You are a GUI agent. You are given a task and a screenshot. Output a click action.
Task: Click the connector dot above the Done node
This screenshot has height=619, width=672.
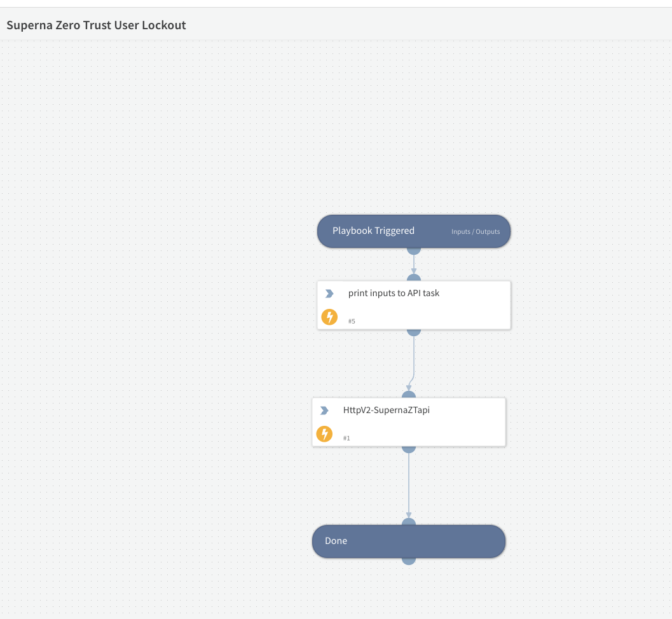(x=409, y=522)
